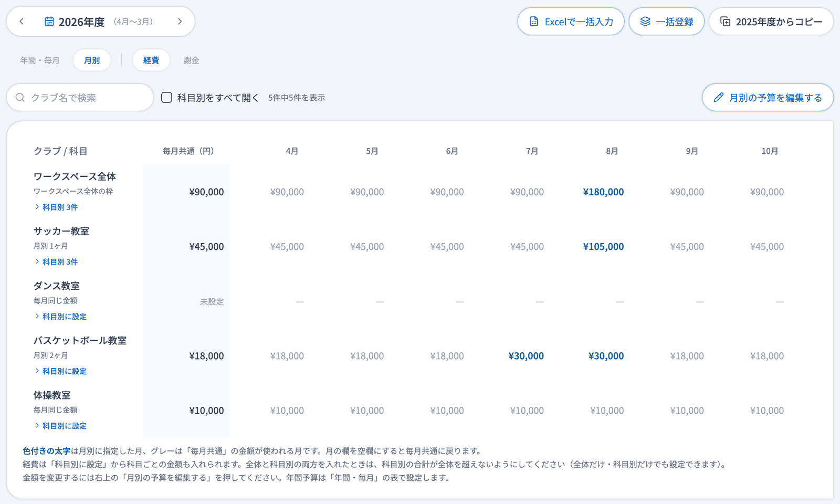Expand 科目別 3件 under ワークスペース全体
The image size is (840, 504).
(x=56, y=207)
